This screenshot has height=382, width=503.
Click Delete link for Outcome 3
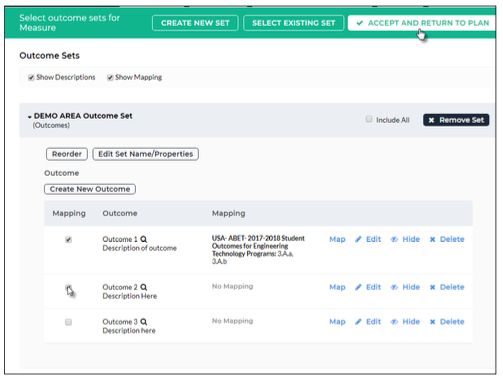[452, 322]
